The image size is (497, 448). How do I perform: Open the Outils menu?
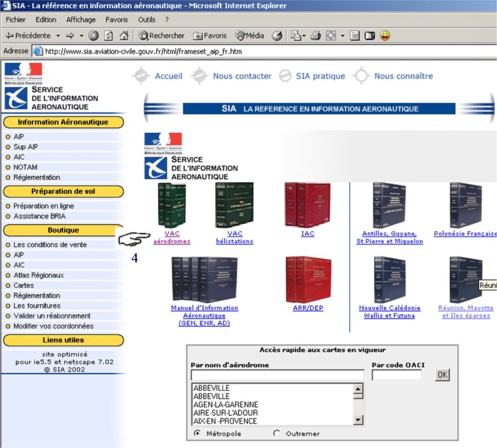coord(146,20)
